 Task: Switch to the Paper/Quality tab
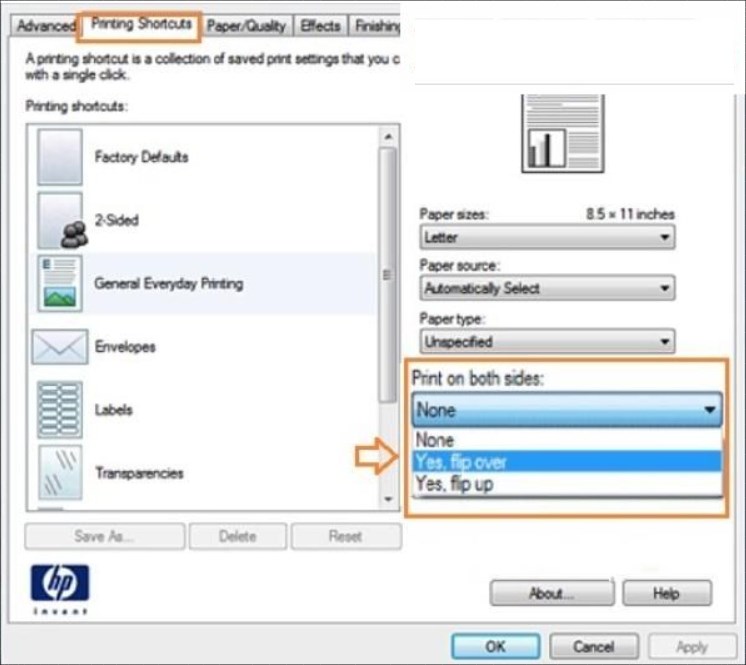point(246,26)
